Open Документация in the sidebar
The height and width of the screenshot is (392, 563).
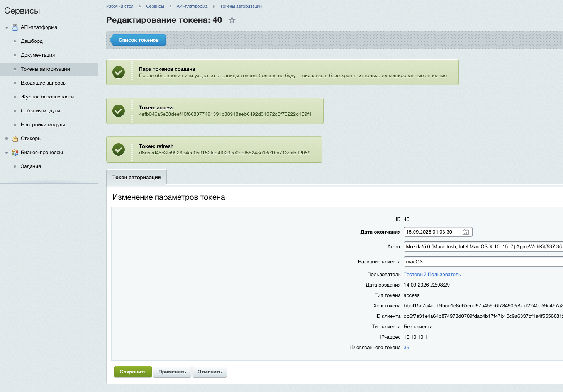coord(38,55)
